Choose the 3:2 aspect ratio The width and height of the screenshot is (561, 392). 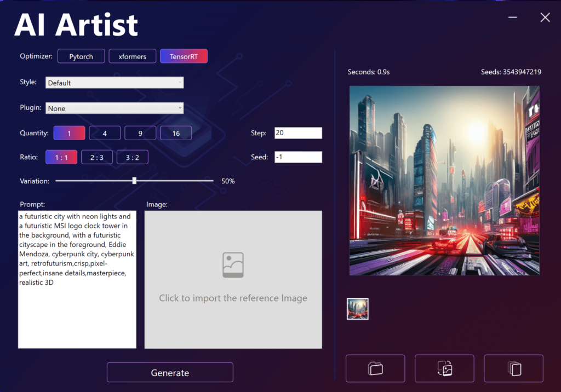point(132,157)
